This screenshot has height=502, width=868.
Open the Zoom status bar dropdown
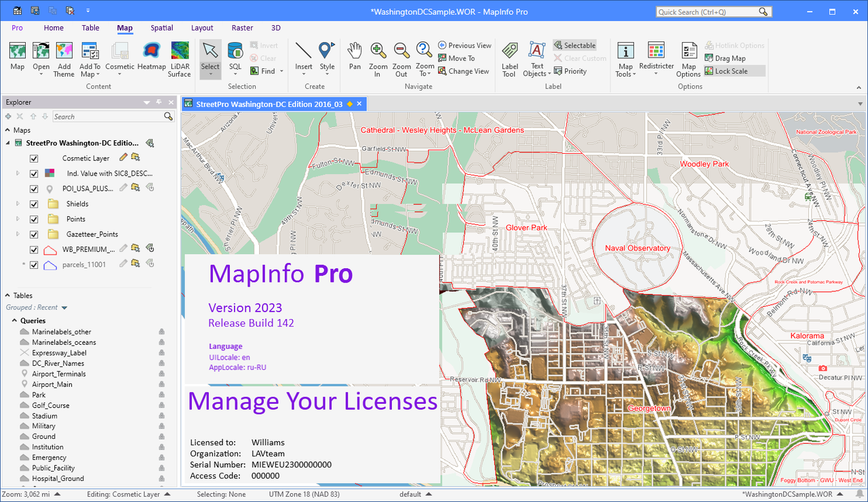pos(57,495)
